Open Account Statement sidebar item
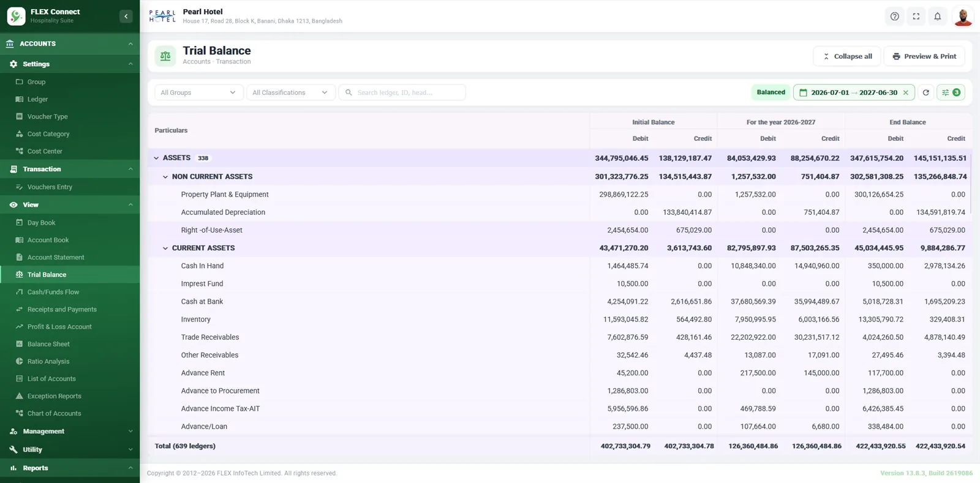The height and width of the screenshot is (483, 980). pyautogui.click(x=70, y=257)
